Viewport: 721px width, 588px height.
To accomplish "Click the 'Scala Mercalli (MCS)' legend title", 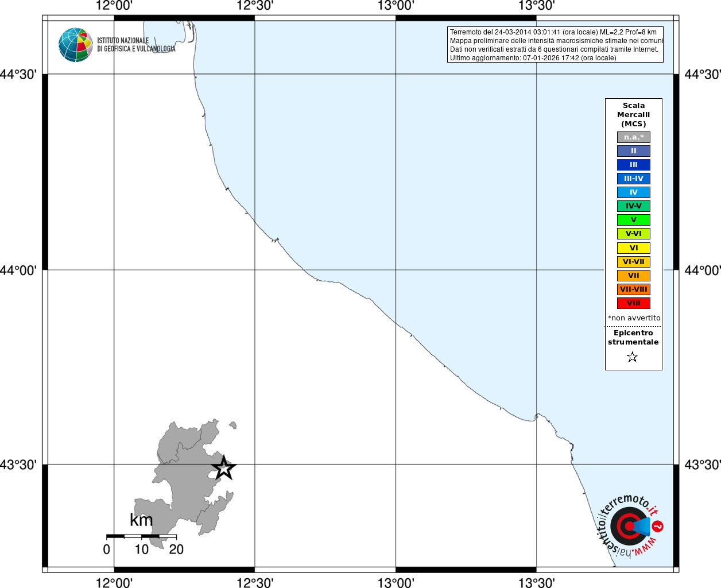I will 634,115.
